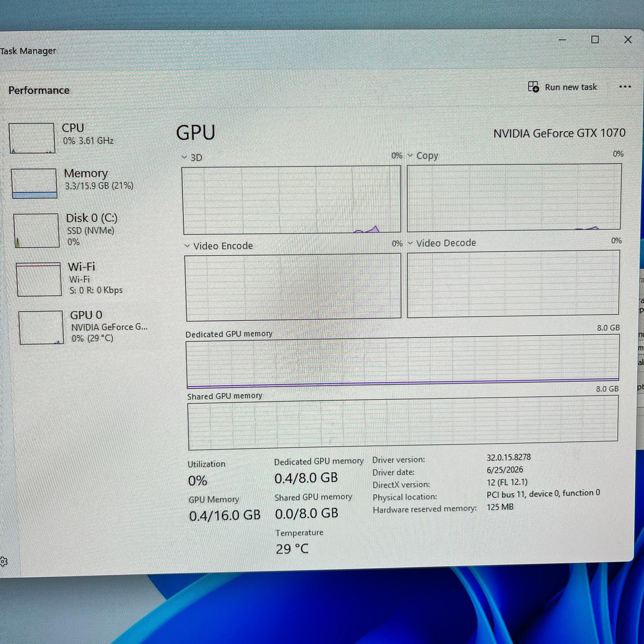Click DirectX version value 12 (FL 12.1)
The width and height of the screenshot is (644, 644).
point(507,482)
